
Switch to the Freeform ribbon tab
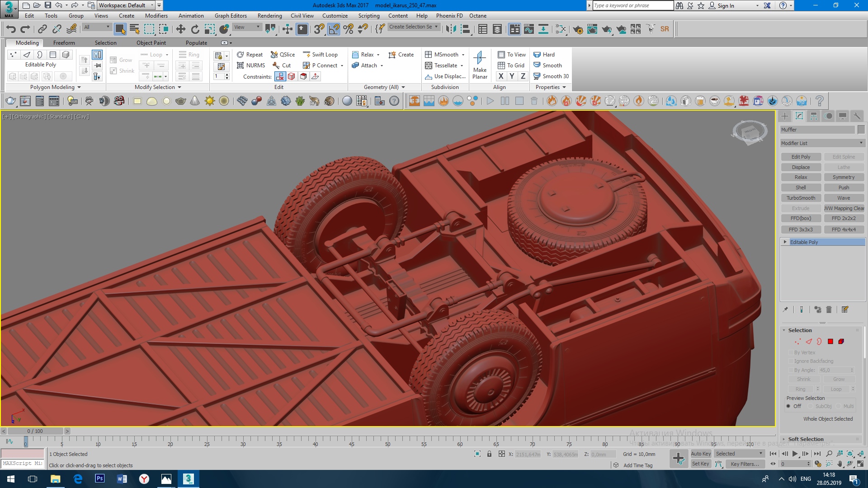(64, 43)
